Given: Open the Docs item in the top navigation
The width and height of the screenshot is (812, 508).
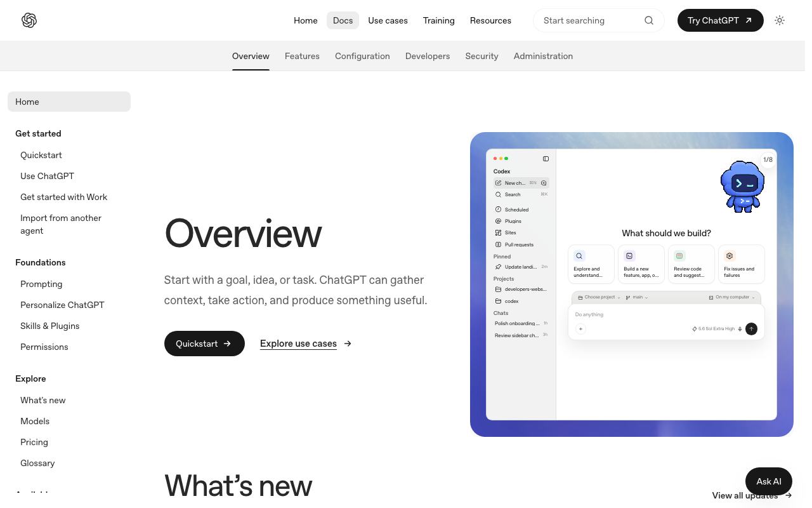Looking at the screenshot, I should tap(343, 20).
